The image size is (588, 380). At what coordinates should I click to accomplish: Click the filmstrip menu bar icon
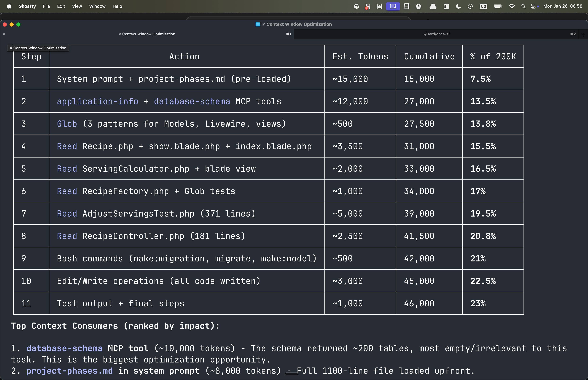click(x=406, y=6)
